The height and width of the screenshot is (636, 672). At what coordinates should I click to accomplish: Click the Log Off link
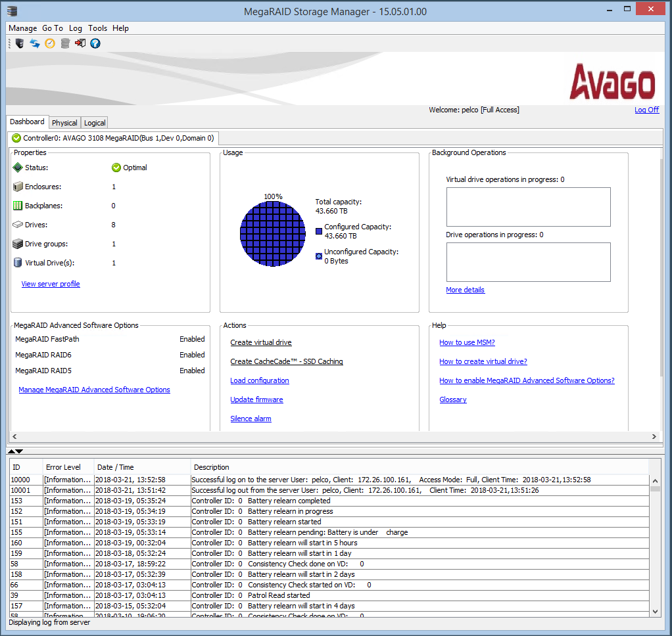coord(646,110)
